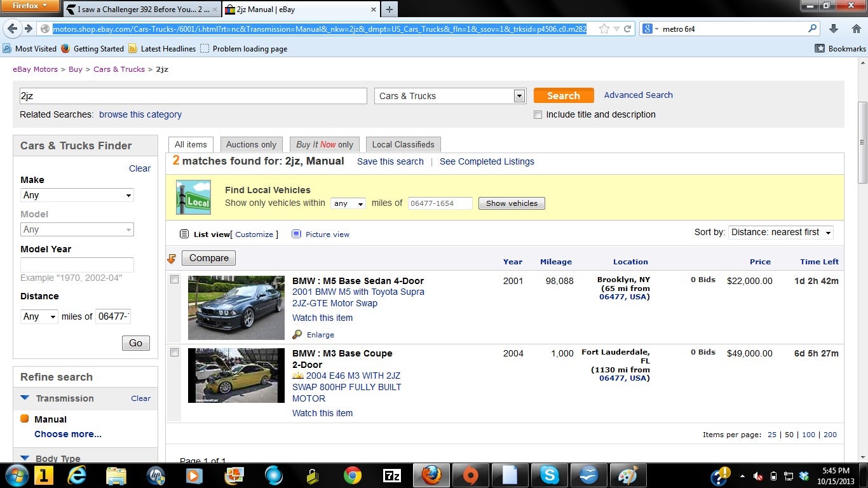Open Advanced Search link
Screen dimensions: 868x488
coord(638,95)
